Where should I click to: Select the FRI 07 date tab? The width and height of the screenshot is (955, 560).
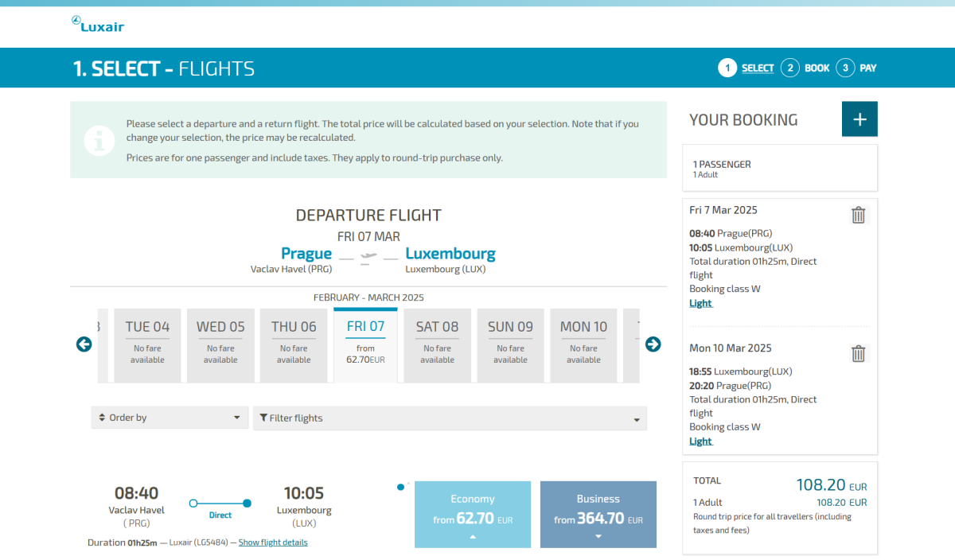[365, 344]
